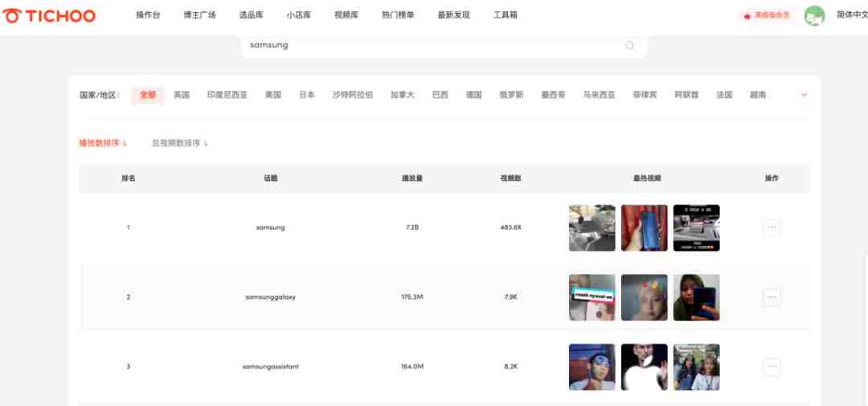Filter by 阿联酋 region
Screen dimensions: 868x406
tap(686, 95)
